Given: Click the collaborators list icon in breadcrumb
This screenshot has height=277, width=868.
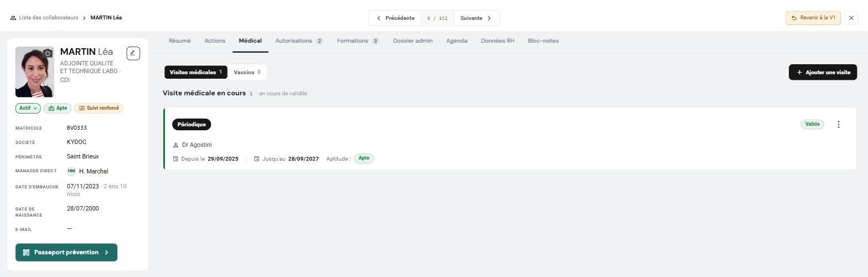Looking at the screenshot, I should 13,18.
